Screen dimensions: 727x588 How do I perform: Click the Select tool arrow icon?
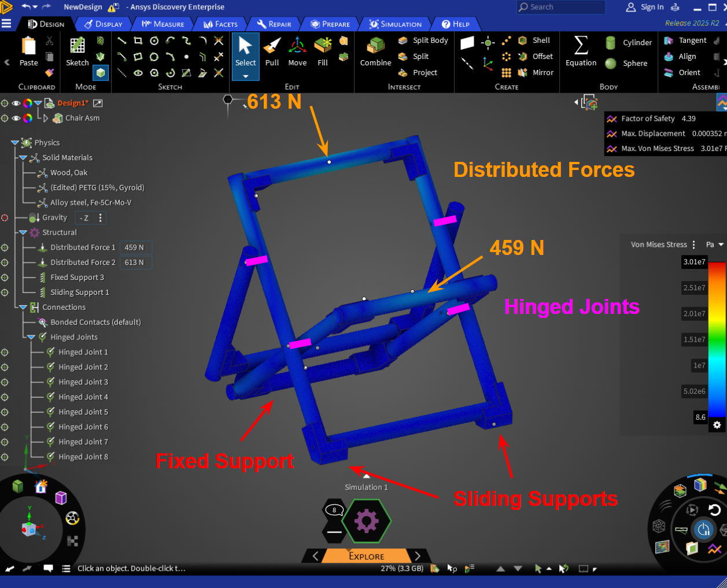pos(245,46)
